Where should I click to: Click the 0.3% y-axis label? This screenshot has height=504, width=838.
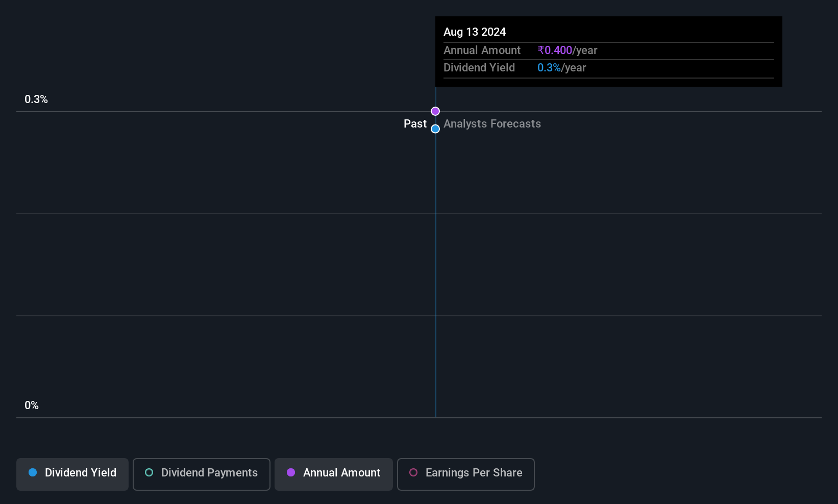[36, 99]
